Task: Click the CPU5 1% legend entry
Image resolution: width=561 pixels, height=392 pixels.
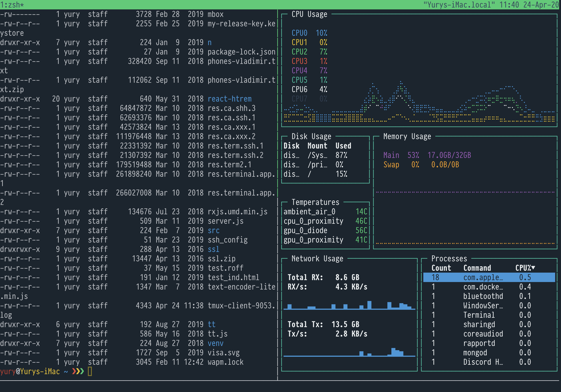Action: [x=309, y=80]
